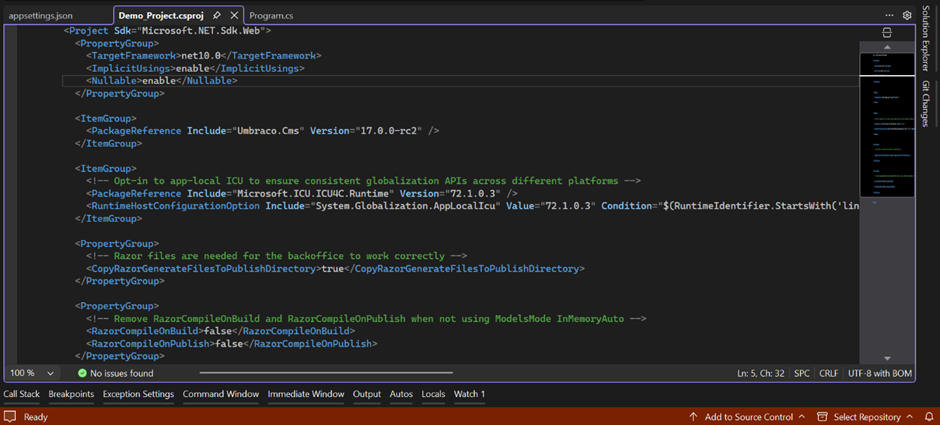Click the UTF-8 with BOM encoding indicator

pyautogui.click(x=882, y=373)
